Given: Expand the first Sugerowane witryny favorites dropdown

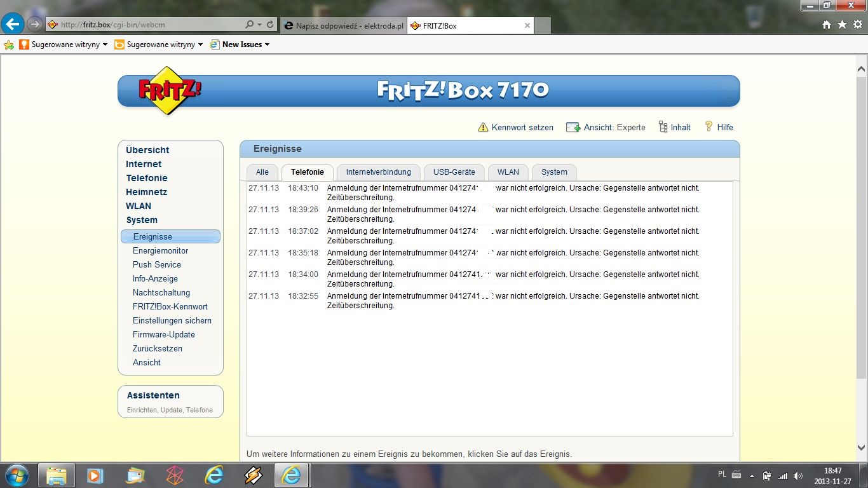Looking at the screenshot, I should [105, 44].
